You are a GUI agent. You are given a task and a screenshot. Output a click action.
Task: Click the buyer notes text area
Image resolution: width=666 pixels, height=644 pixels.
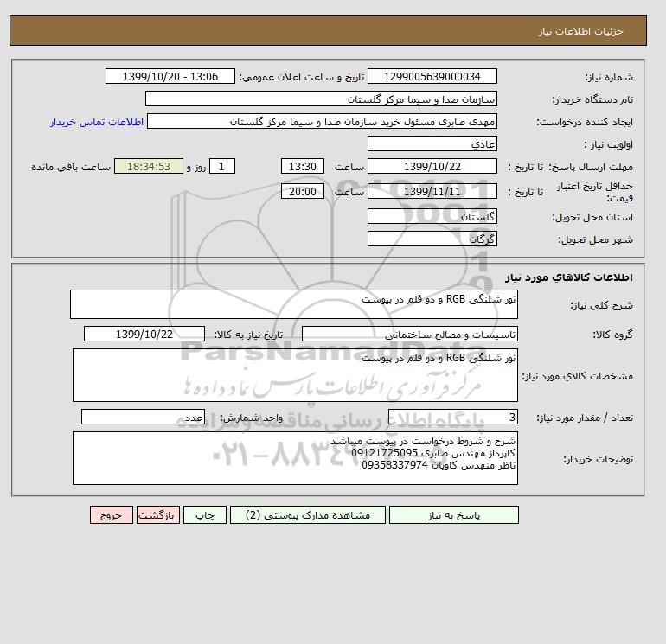(295, 458)
